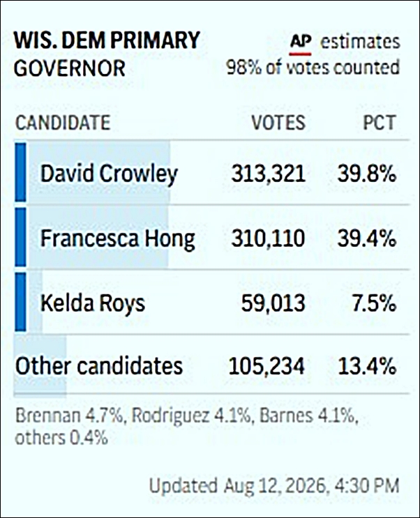The height and width of the screenshot is (518, 420).
Task: Select the Francesca Hong candidate name
Action: point(118,239)
